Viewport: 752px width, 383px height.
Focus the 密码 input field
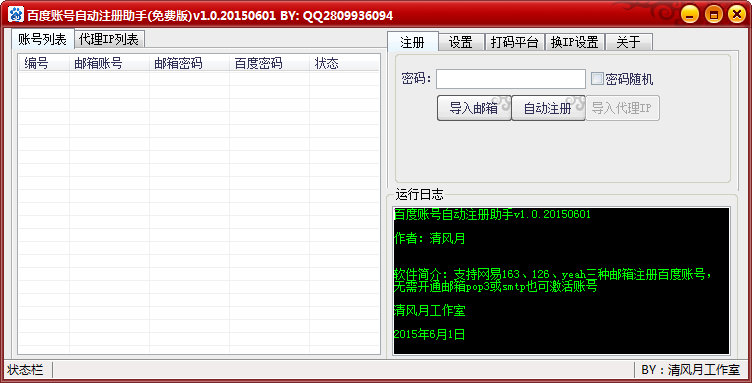(510, 80)
